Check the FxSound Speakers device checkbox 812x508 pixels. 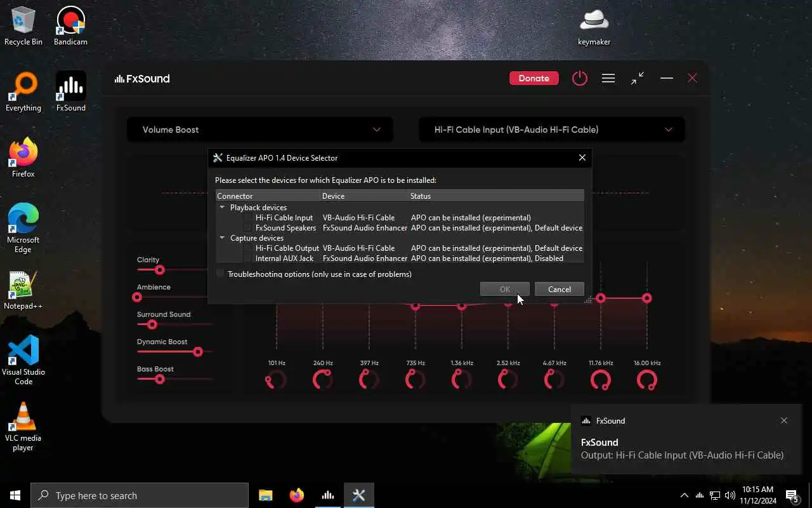pos(247,228)
